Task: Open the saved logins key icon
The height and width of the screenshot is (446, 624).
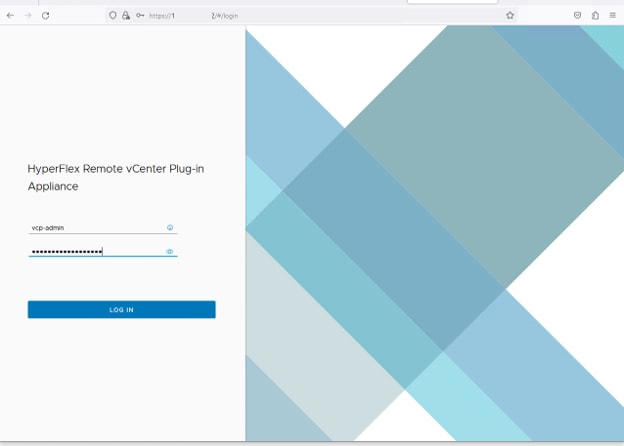Action: point(140,16)
